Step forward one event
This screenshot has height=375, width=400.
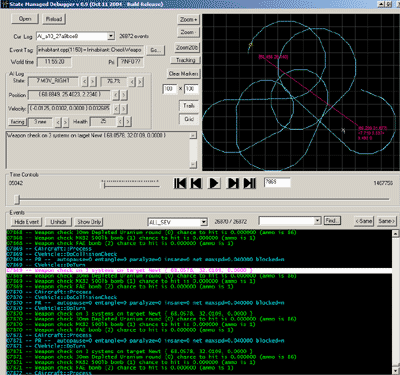pos(233,183)
